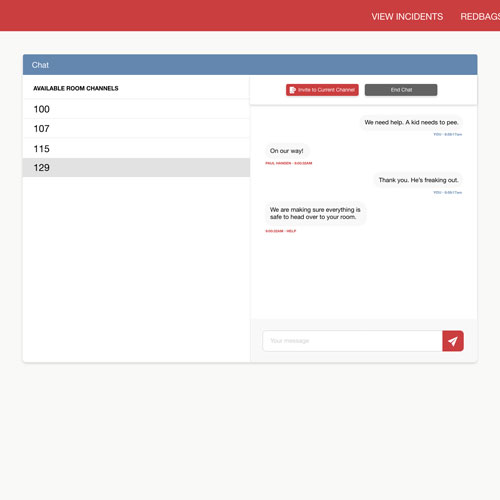
Task: Select room channel 100
Action: point(136,109)
